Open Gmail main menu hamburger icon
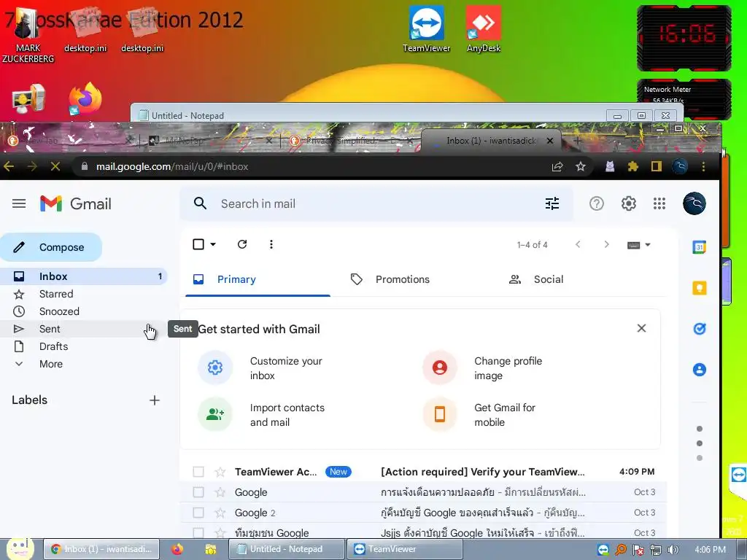Viewport: 747px width, 560px height. 19,204
